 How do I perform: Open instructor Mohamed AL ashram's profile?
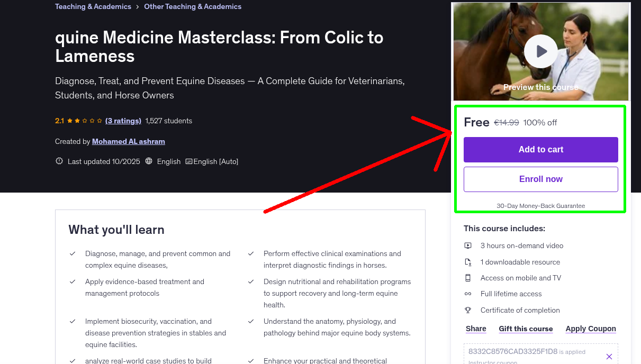128,141
